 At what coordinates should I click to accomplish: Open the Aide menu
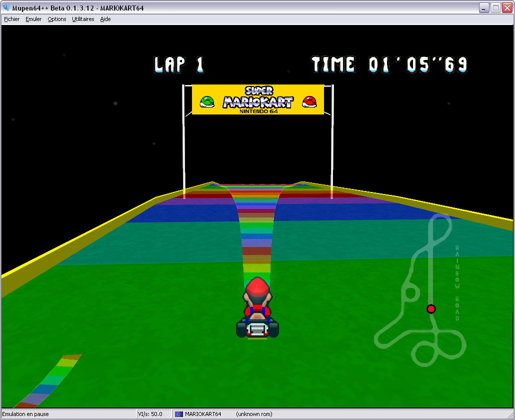105,19
